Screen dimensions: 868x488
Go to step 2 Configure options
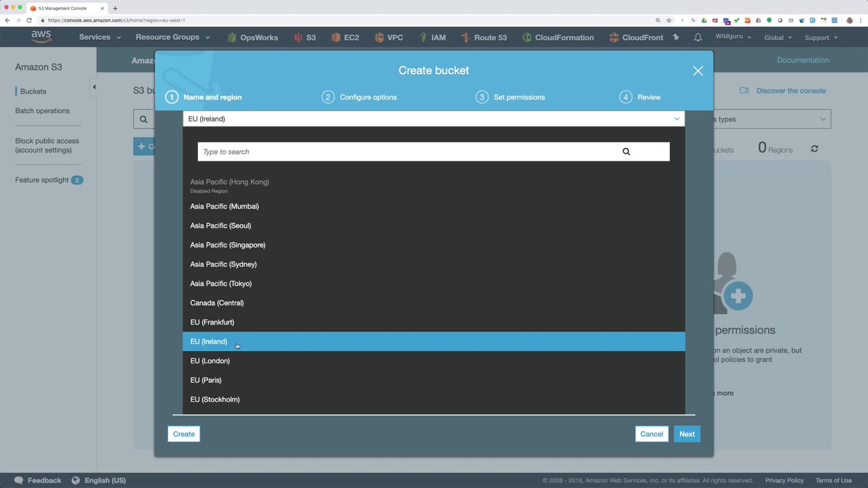click(359, 97)
